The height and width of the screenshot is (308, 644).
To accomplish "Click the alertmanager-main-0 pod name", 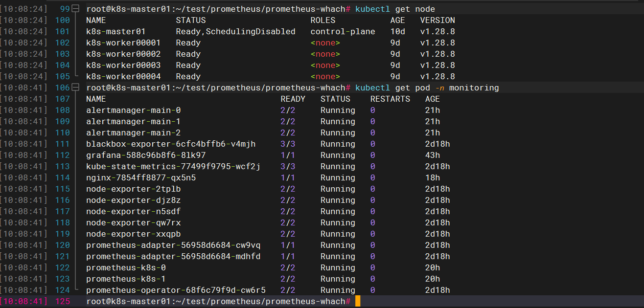I will point(133,110).
